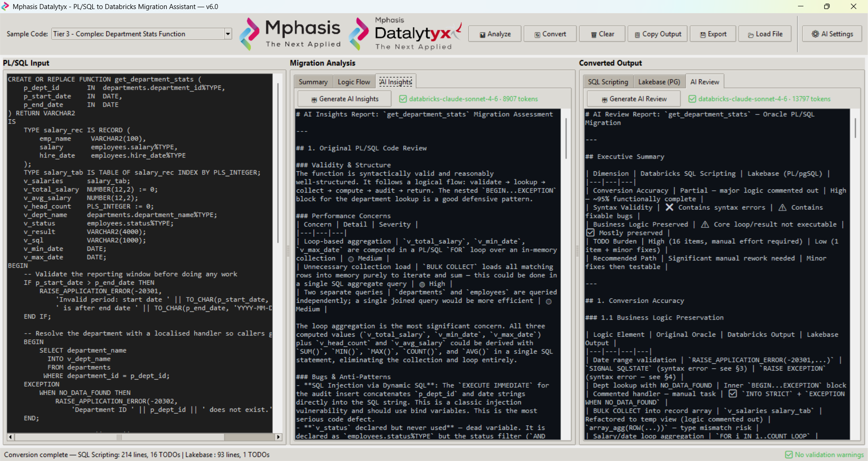This screenshot has width=868, height=461.
Task: Click the Conversion complete status text
Action: [x=137, y=455]
